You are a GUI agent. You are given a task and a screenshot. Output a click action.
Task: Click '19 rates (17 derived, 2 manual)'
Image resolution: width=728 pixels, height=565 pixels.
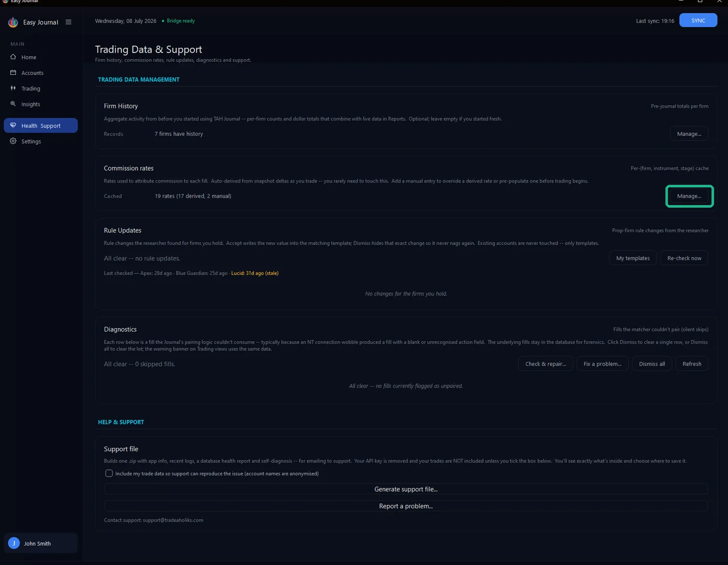tap(193, 196)
